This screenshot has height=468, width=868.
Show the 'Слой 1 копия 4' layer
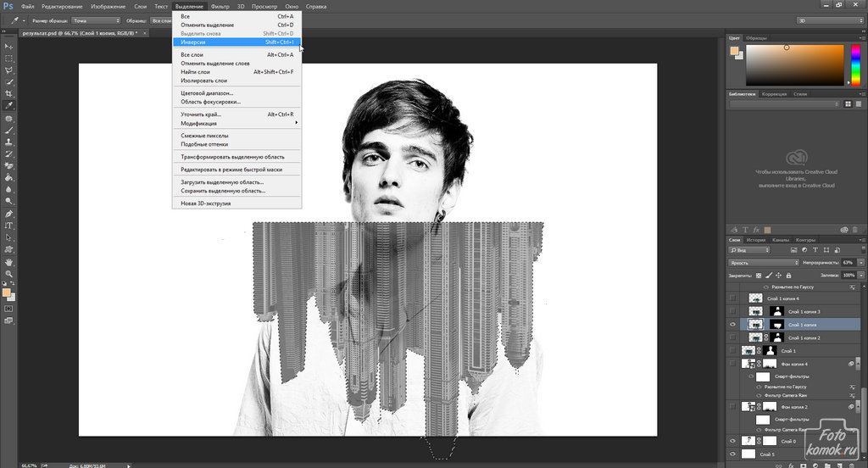[733, 299]
